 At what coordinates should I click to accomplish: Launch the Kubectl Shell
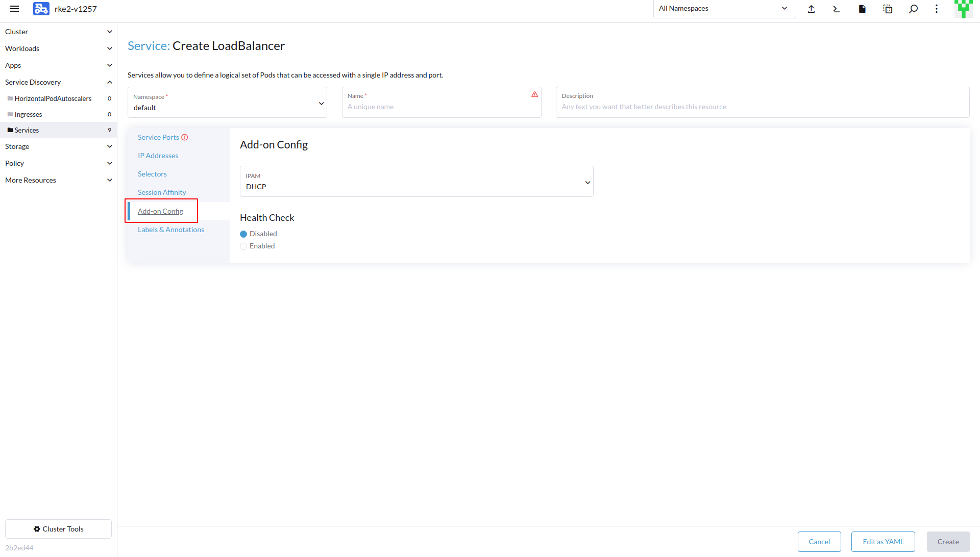coord(836,9)
